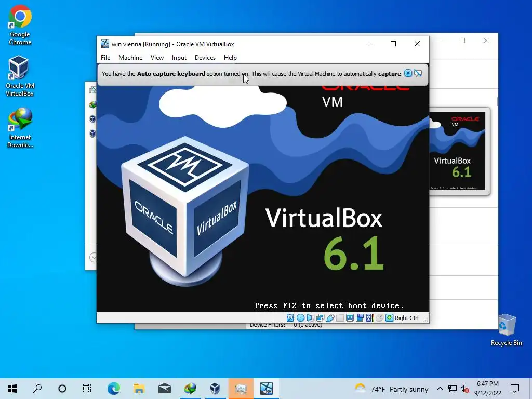Click the VM boot splash screen
This screenshot has width=532, height=399.
[x=262, y=198]
